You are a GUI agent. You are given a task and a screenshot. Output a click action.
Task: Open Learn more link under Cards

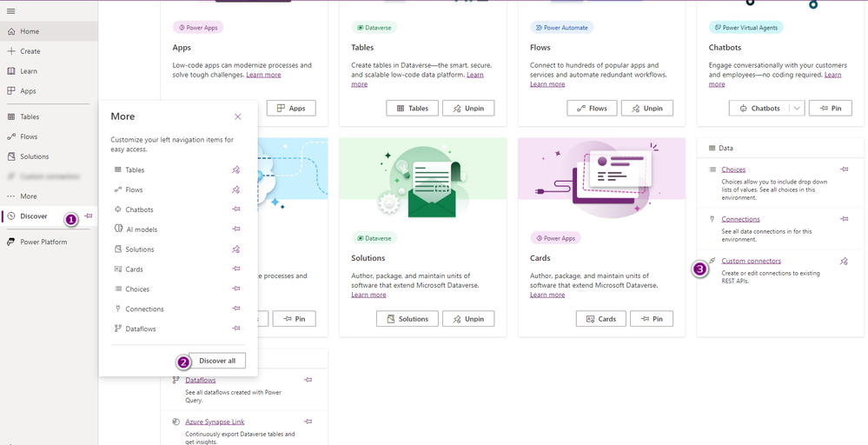(547, 295)
